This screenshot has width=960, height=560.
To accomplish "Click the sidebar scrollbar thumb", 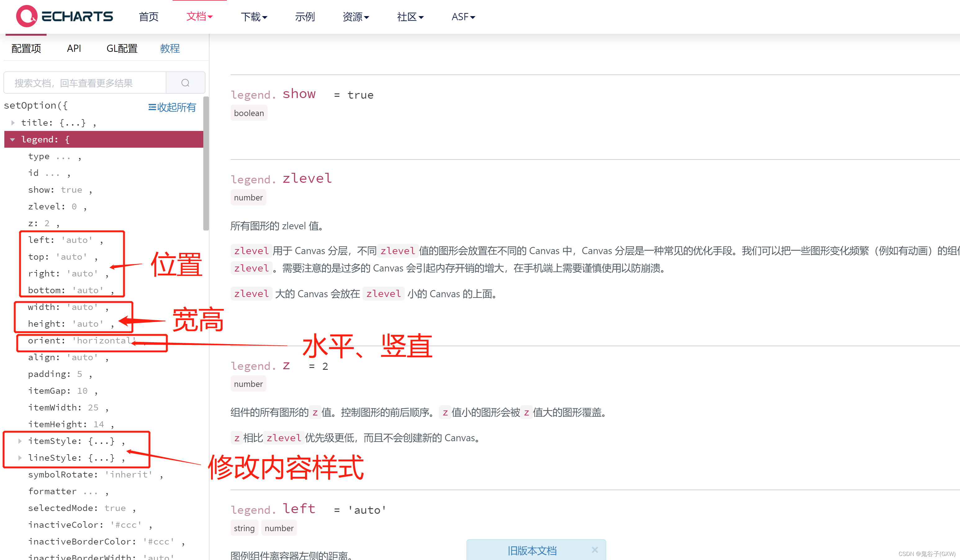I will point(206,164).
